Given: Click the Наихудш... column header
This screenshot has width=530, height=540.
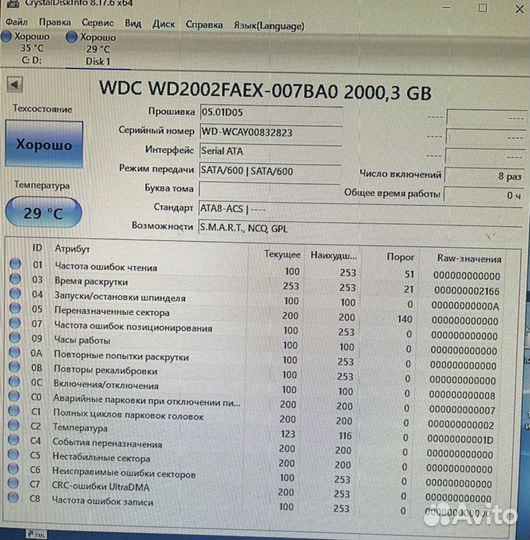Looking at the screenshot, I should pyautogui.click(x=333, y=256).
